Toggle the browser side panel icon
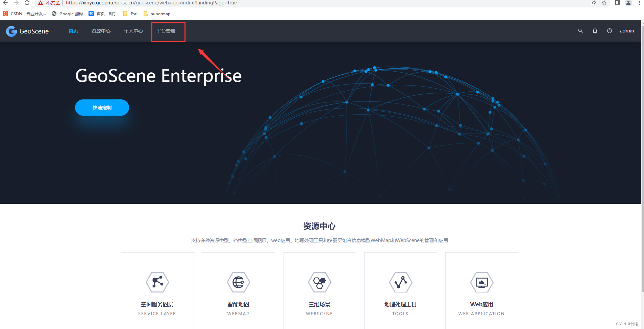This screenshot has width=644, height=329. 617,3
